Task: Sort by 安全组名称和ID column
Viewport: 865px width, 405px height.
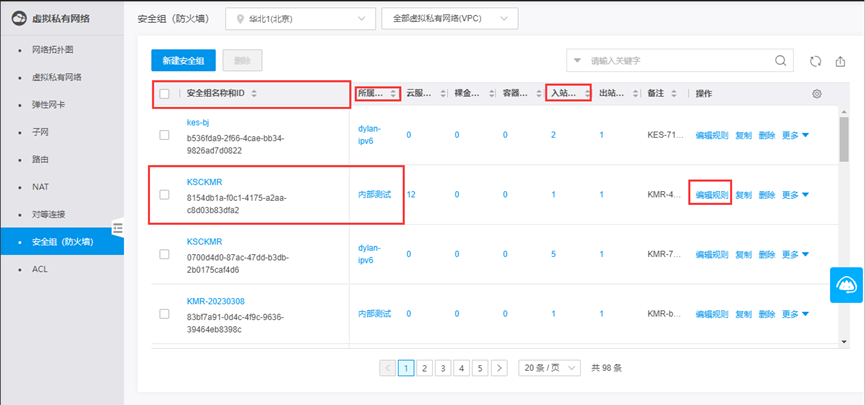Action: (254, 94)
